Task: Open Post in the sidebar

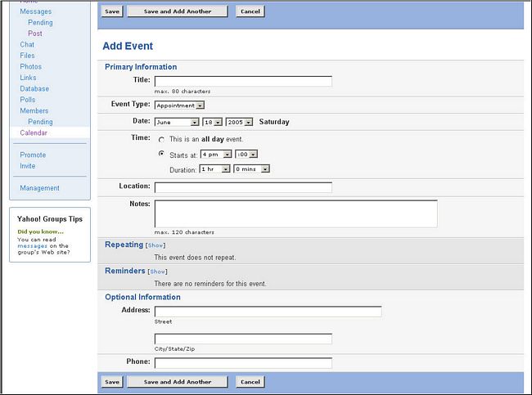Action: (35, 34)
